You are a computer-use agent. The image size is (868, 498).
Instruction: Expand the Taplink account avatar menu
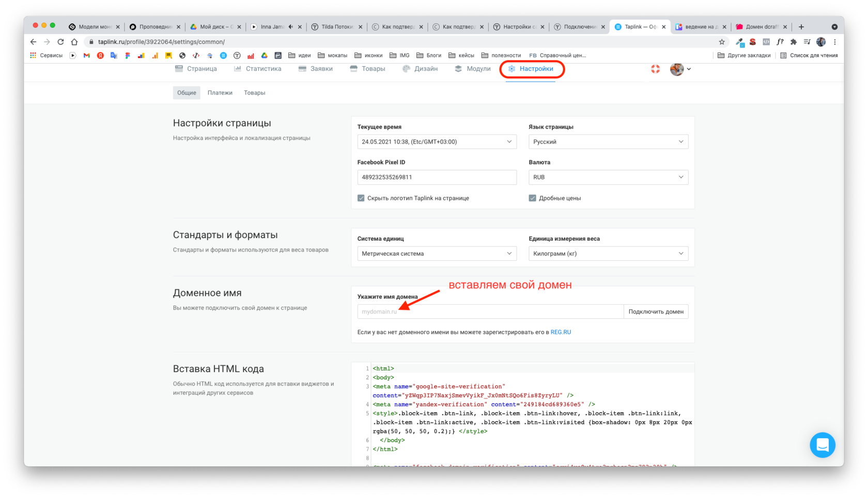680,69
